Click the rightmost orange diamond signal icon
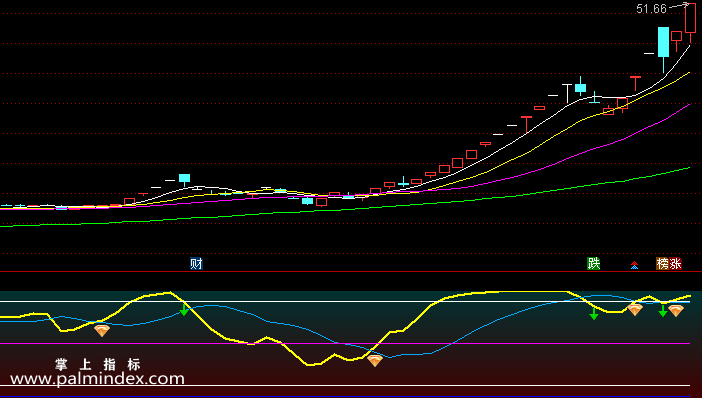The image size is (702, 398). point(676,311)
